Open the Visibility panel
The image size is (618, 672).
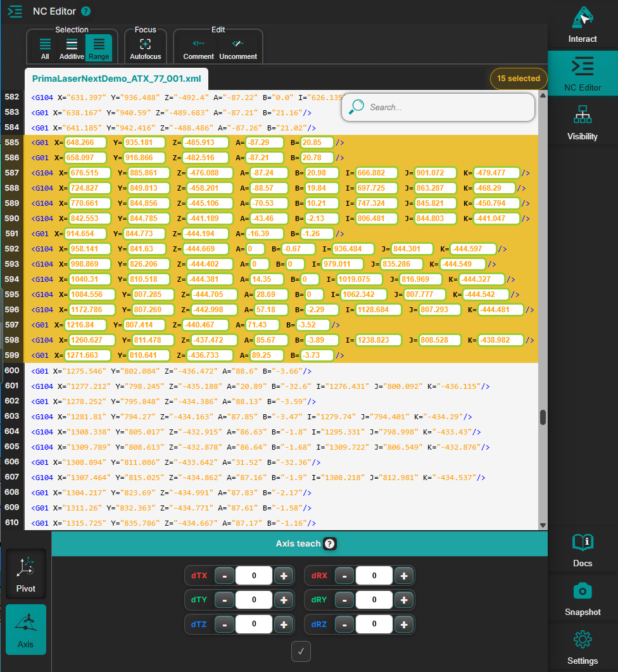[x=583, y=123]
